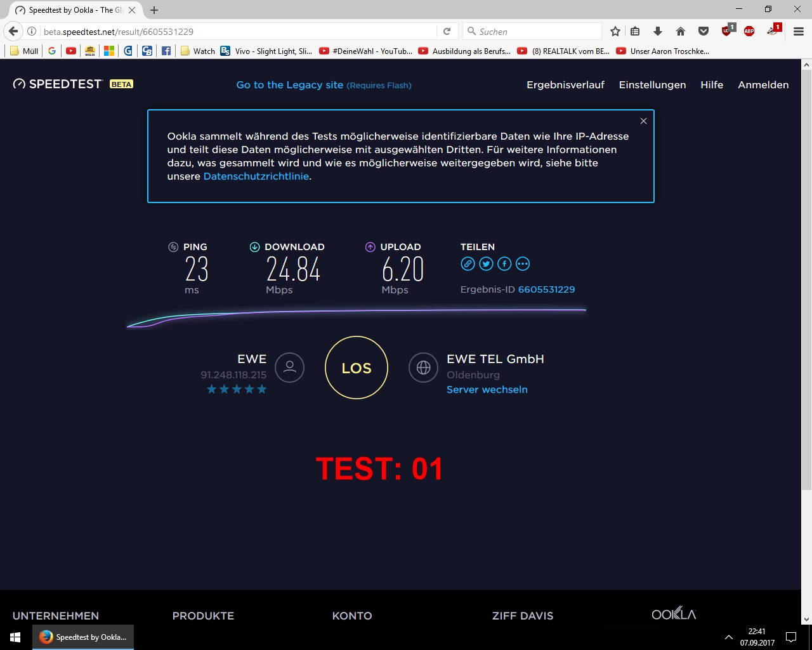This screenshot has height=650, width=812.
Task: Open Hilfe in site navigation
Action: pyautogui.click(x=712, y=84)
